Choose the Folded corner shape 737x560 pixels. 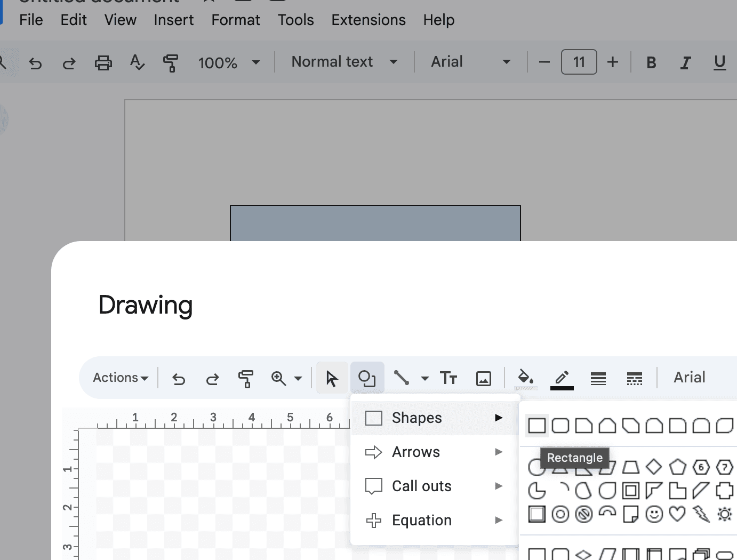click(x=630, y=514)
